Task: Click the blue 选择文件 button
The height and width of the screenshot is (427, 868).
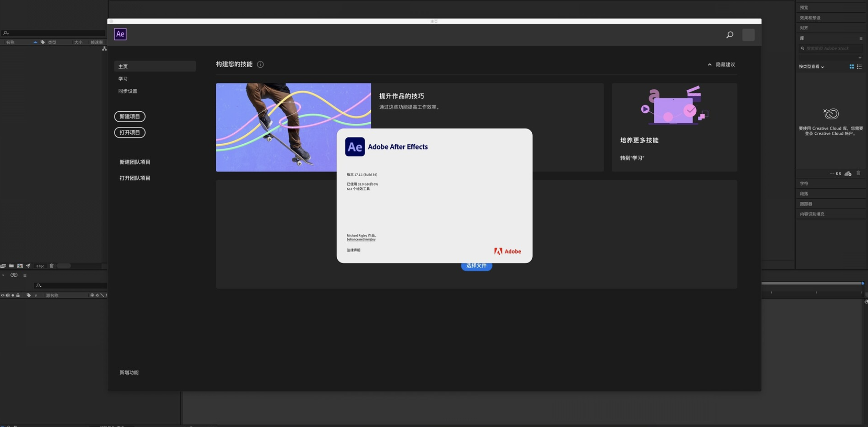Action: pos(476,266)
